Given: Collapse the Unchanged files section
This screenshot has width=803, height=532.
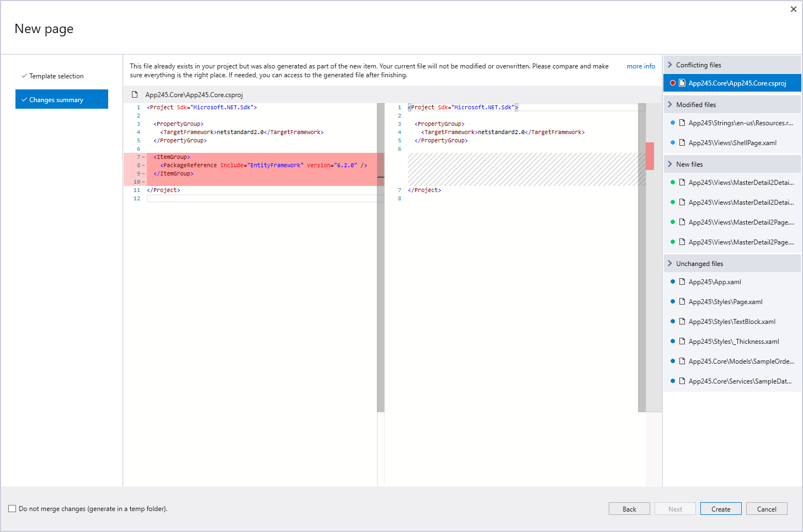Looking at the screenshot, I should (669, 263).
